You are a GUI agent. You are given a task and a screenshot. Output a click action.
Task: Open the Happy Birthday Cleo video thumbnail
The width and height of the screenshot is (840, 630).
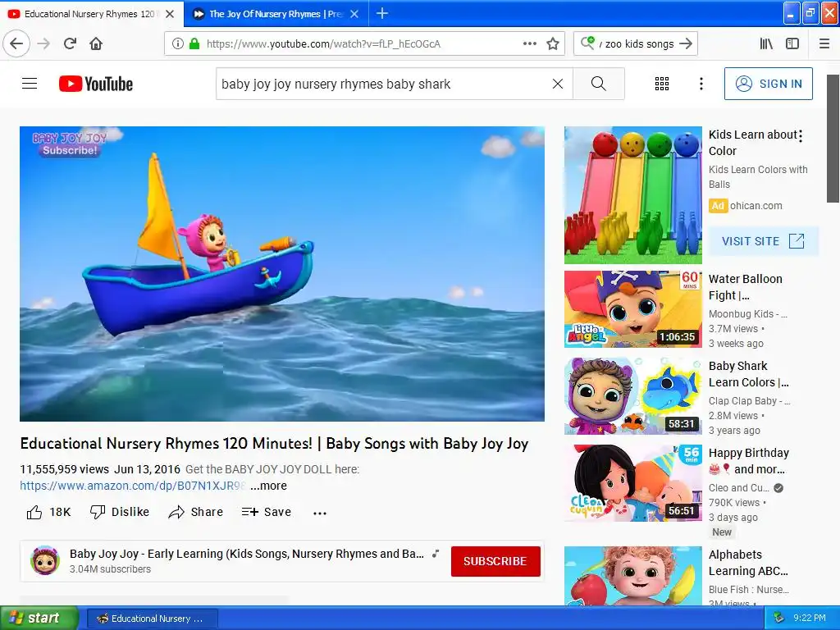pos(632,482)
